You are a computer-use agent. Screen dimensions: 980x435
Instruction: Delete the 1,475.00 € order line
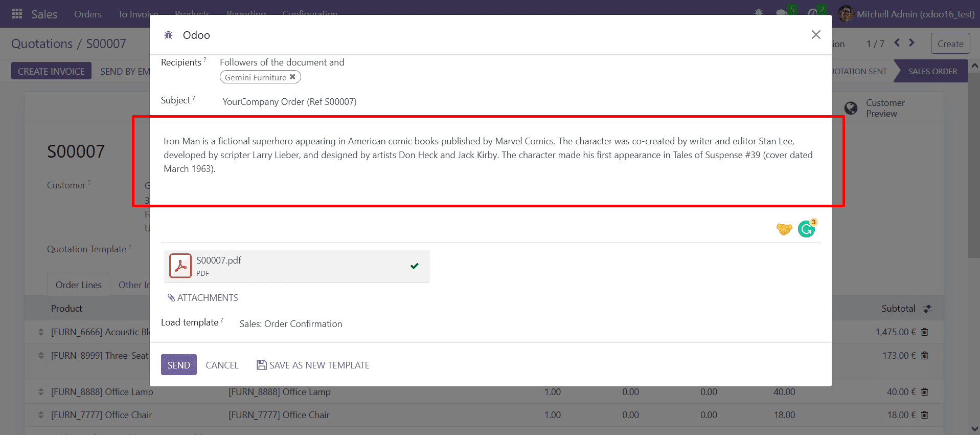924,332
